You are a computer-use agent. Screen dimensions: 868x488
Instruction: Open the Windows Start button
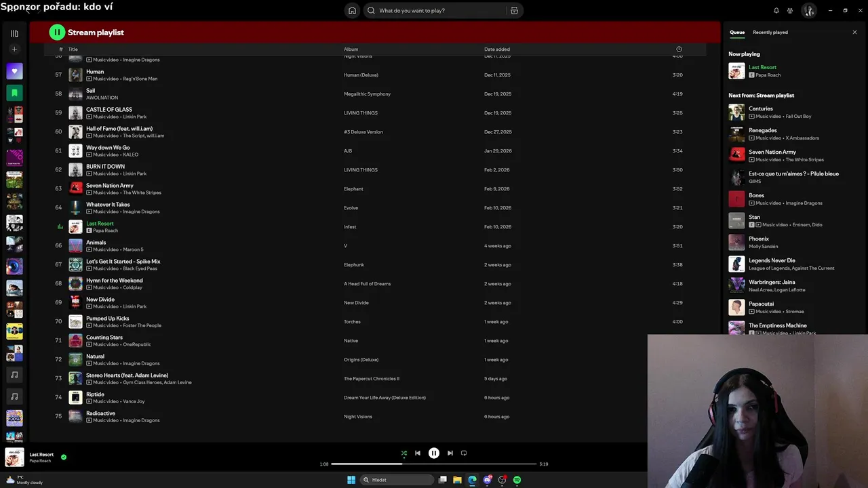(x=351, y=480)
